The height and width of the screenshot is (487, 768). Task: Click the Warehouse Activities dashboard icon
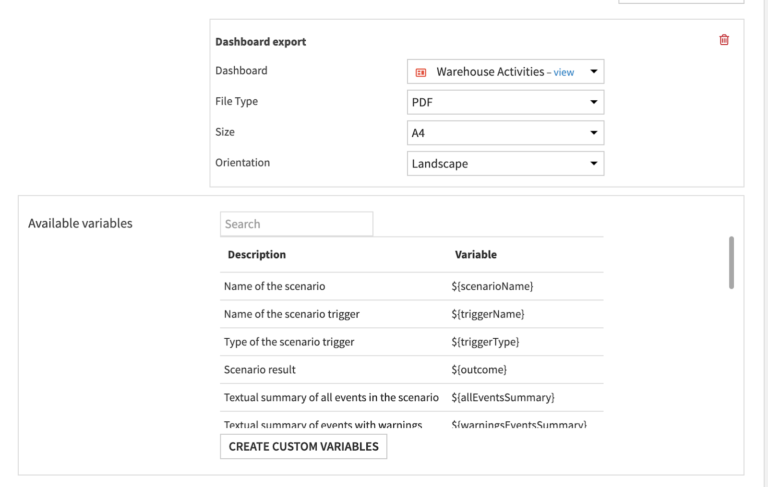[x=421, y=73]
